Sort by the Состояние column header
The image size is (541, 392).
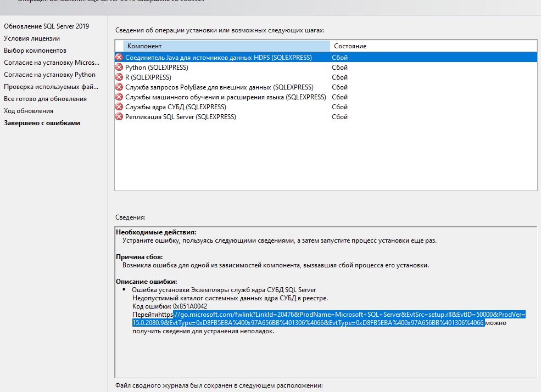click(433, 46)
